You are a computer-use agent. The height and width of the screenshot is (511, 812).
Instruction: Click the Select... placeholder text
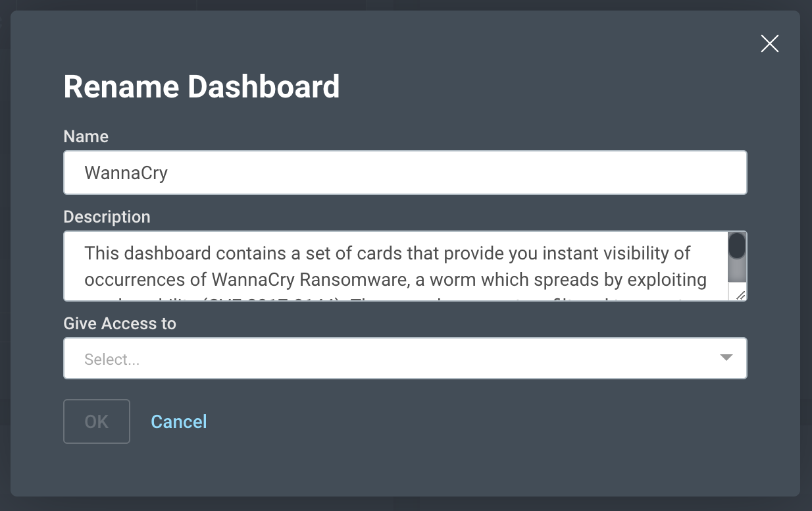click(112, 360)
